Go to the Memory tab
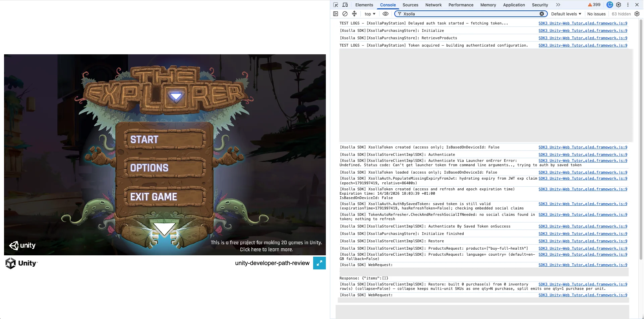 click(488, 5)
